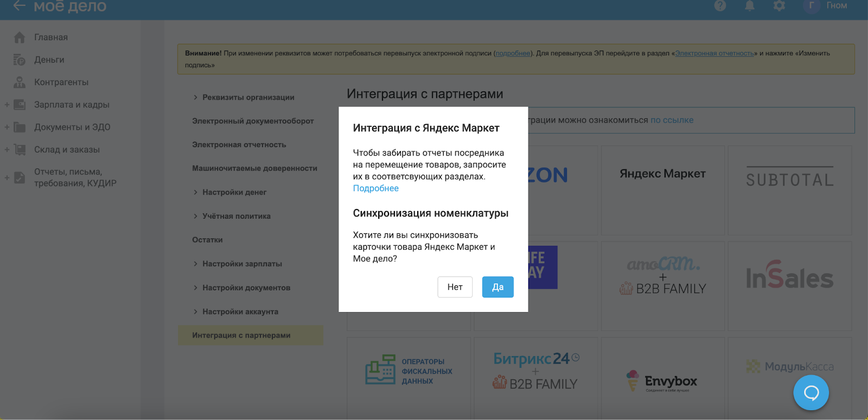This screenshot has width=868, height=420.
Task: Select the InSales partner card
Action: (x=790, y=286)
